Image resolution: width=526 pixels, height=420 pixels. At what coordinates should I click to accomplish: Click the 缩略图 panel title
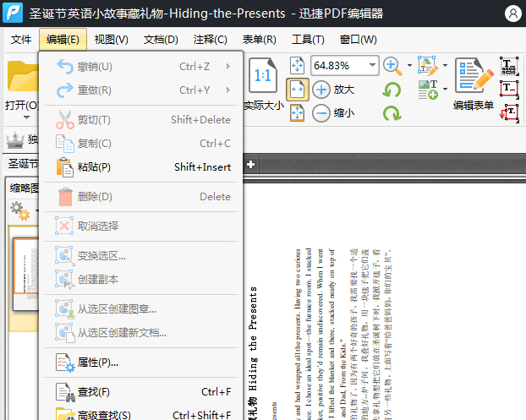25,188
